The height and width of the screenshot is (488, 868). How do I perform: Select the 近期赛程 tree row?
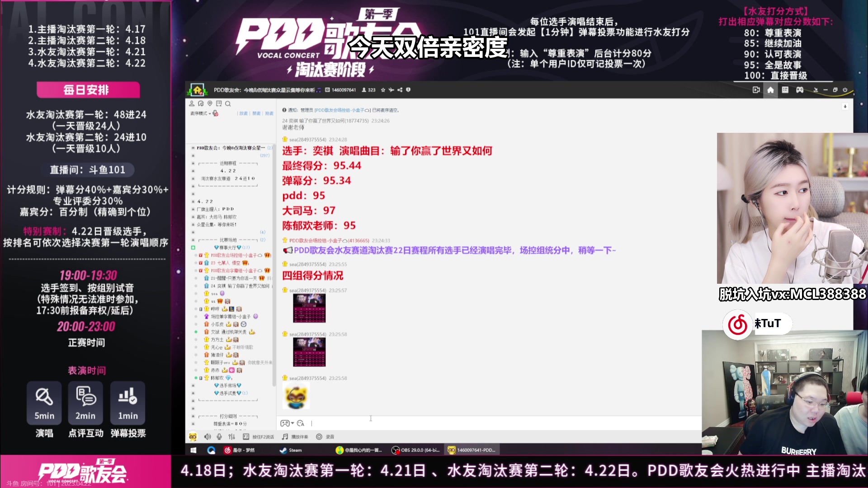tap(228, 163)
